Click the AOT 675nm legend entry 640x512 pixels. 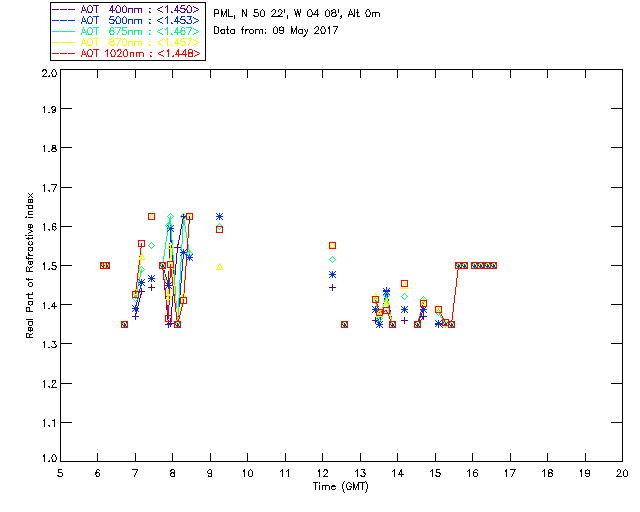coord(126,31)
